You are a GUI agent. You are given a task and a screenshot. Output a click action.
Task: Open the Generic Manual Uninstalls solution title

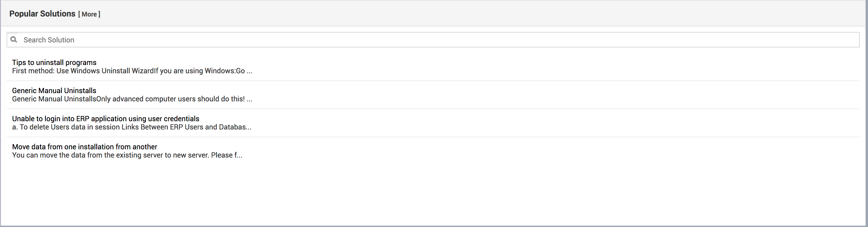coord(54,90)
